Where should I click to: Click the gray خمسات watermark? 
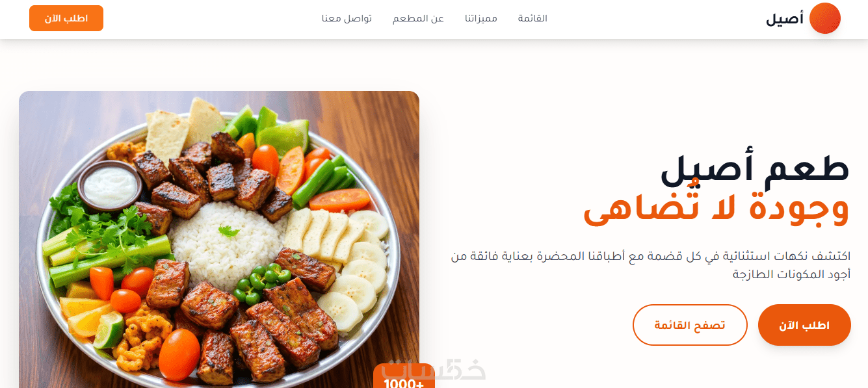pos(434,369)
